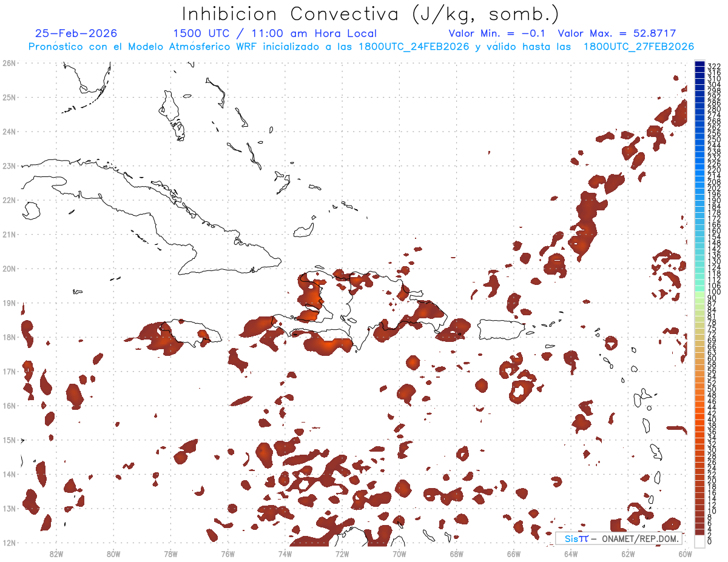Click the 12N latitude axis label

(x=8, y=543)
